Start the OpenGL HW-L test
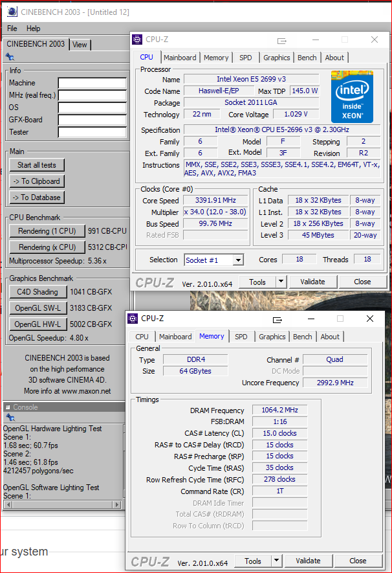Image resolution: width=392 pixels, height=573 pixels. click(x=38, y=324)
